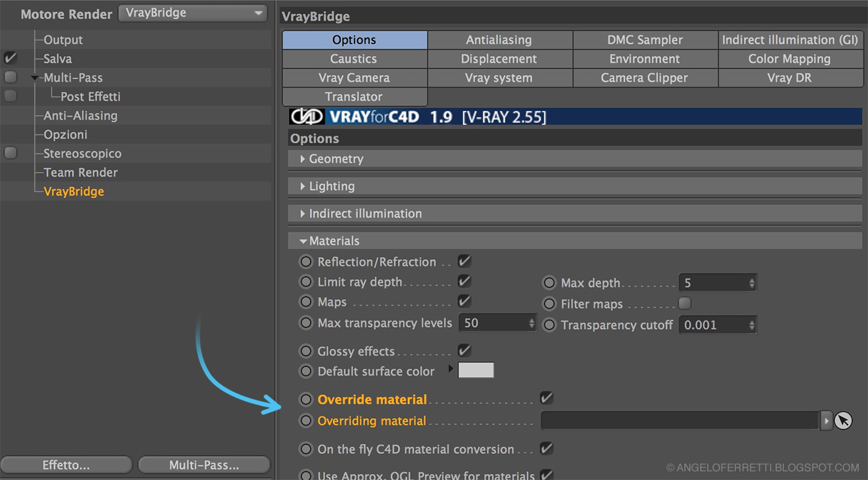Screen dimensions: 868x480
Task: Open the Indirect illumination (GI) tab
Action: pos(790,40)
